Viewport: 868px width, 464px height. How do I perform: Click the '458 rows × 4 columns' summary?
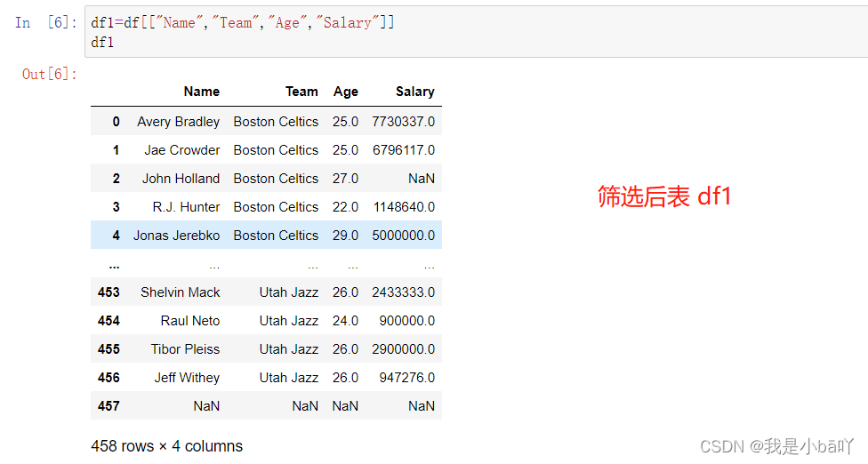click(x=166, y=446)
